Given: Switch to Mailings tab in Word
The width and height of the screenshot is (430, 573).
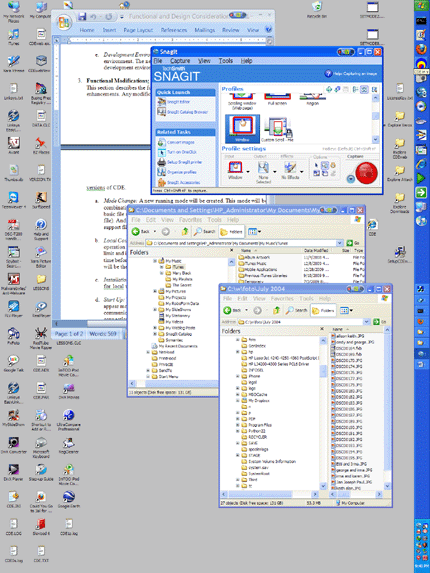Looking at the screenshot, I should click(x=205, y=30).
